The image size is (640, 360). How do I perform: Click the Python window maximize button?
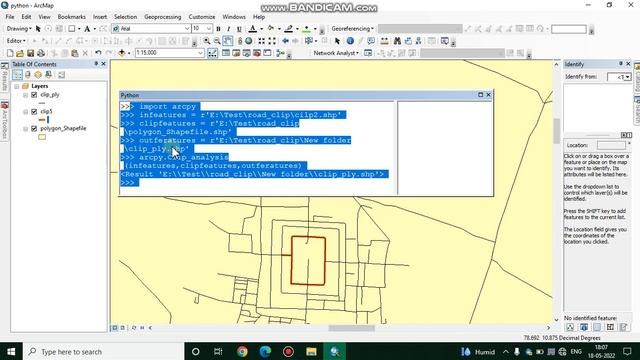point(480,95)
